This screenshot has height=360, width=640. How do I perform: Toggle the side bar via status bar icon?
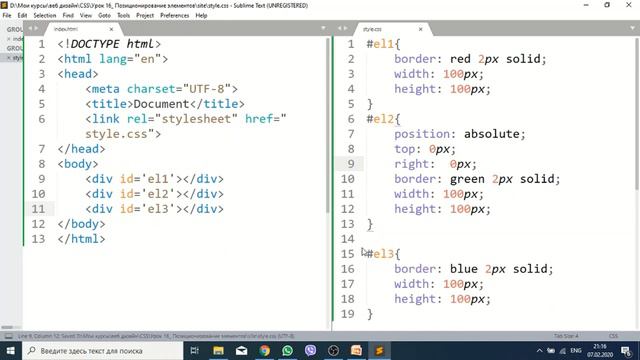(8, 336)
